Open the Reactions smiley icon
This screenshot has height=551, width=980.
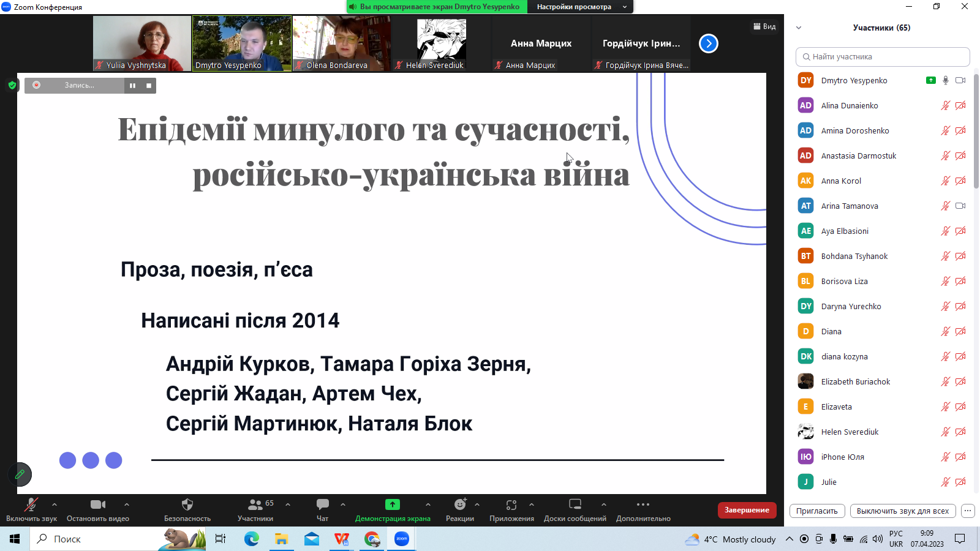460,505
